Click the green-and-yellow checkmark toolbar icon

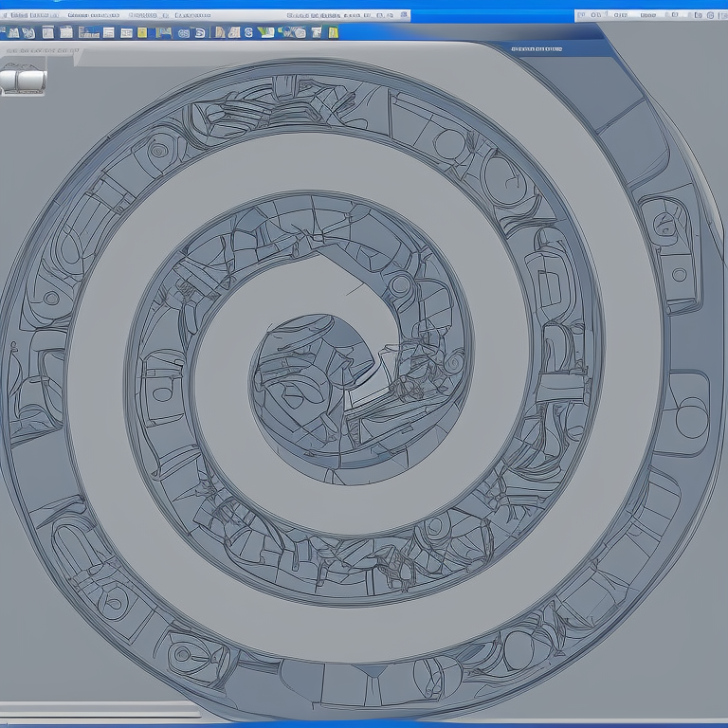pyautogui.click(x=266, y=32)
